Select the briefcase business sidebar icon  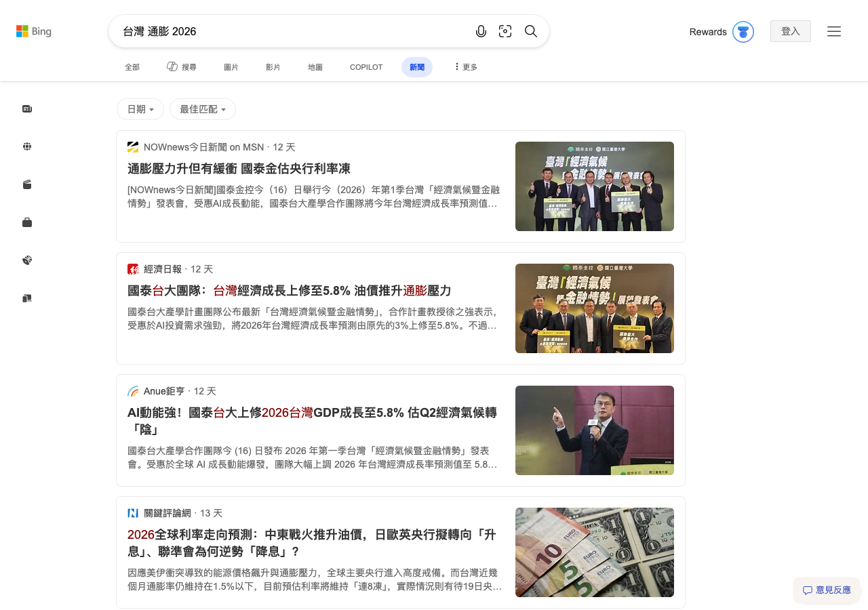click(27, 222)
